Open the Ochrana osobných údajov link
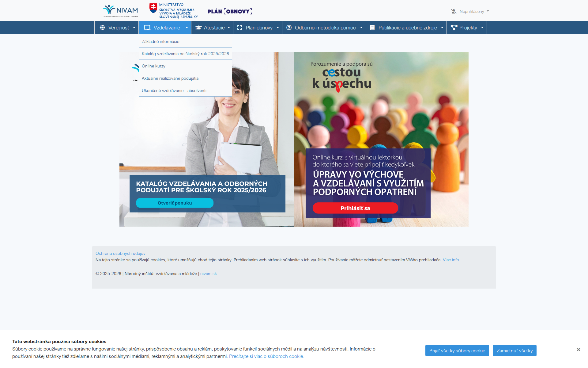The image size is (588, 368). 120,253
